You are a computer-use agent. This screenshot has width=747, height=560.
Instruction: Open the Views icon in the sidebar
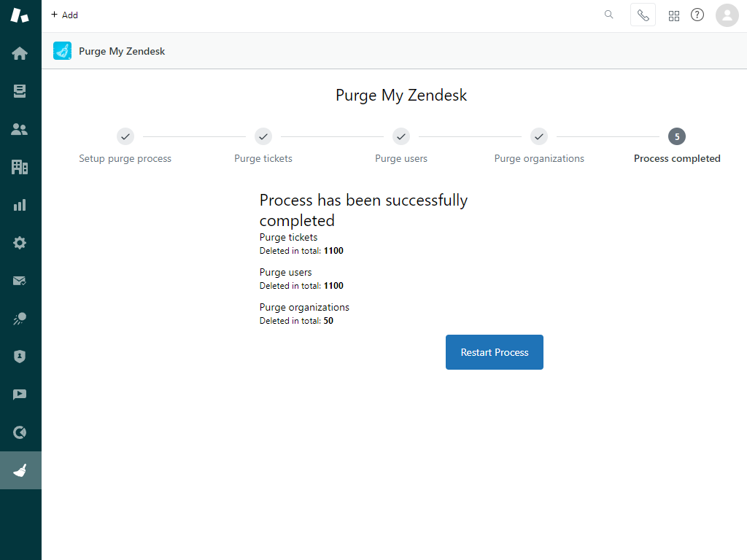pyautogui.click(x=20, y=91)
